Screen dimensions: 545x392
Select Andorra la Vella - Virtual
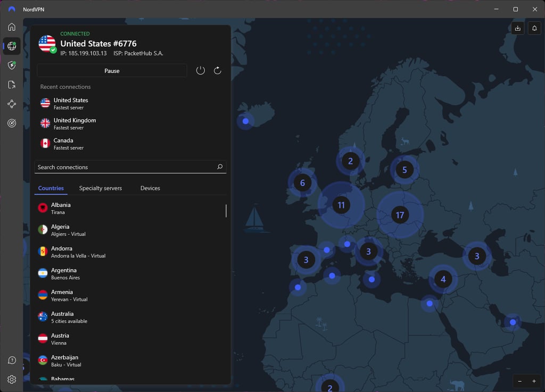pyautogui.click(x=130, y=252)
